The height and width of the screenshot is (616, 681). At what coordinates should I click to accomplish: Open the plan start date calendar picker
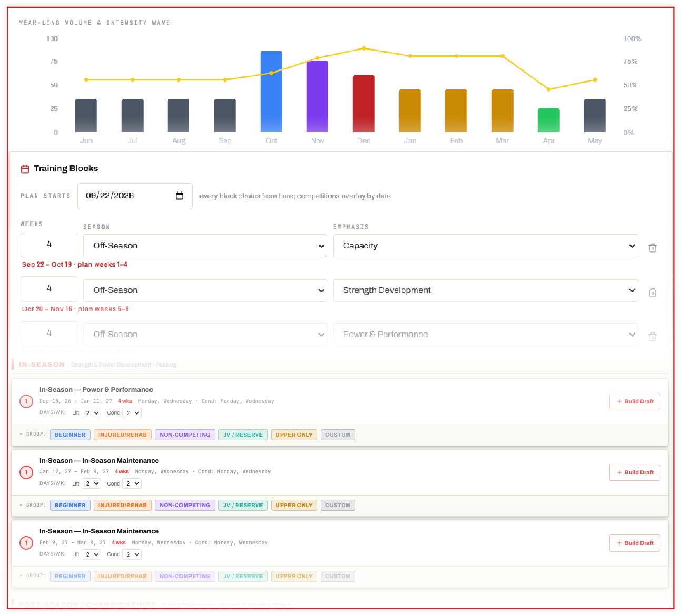coord(179,196)
